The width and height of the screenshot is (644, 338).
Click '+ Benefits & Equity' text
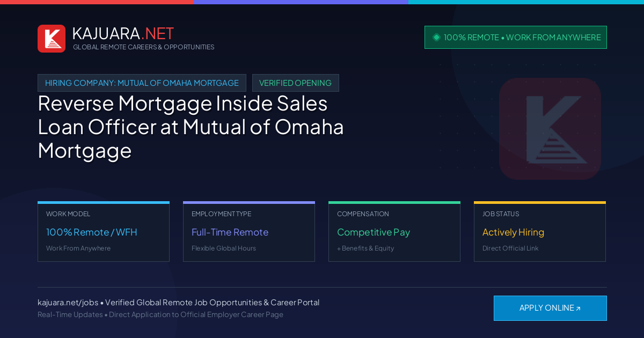[365, 248]
